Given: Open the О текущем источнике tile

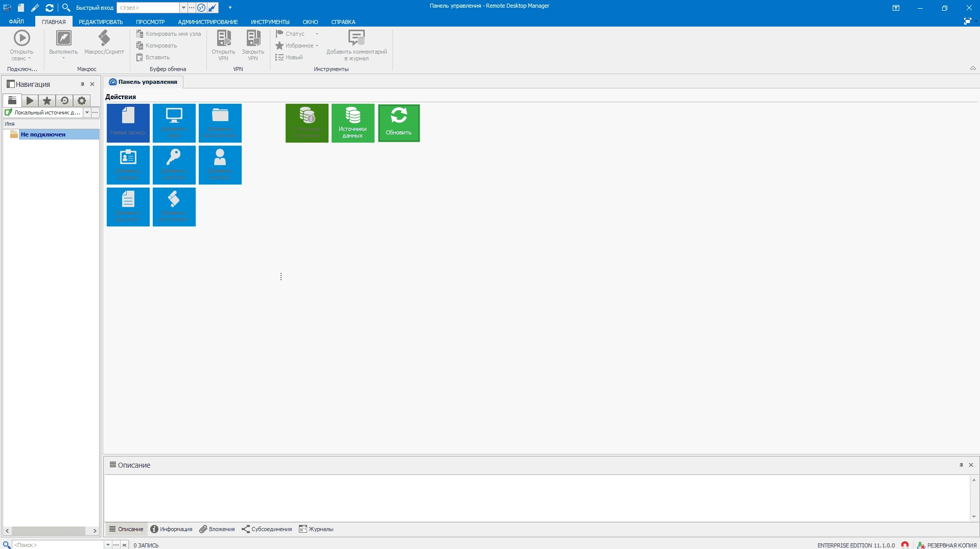Looking at the screenshot, I should click(307, 123).
